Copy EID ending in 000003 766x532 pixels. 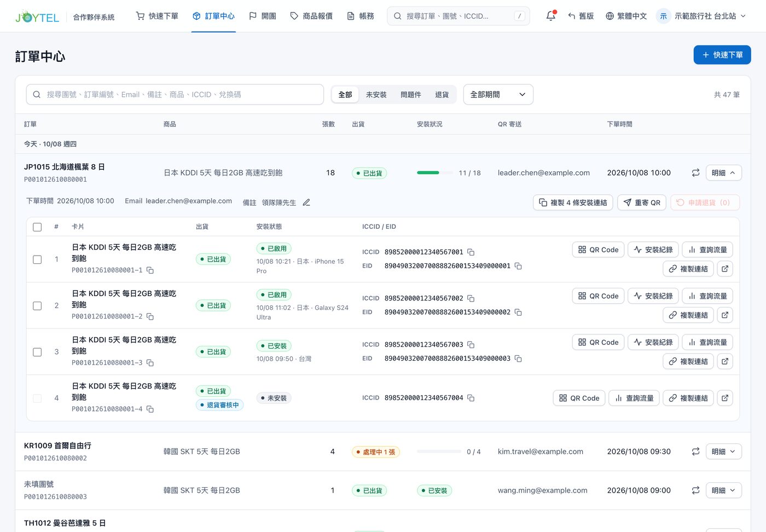[x=518, y=358]
